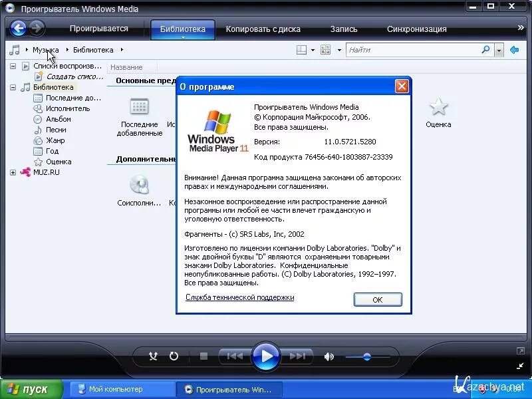This screenshot has width=532, height=399.
Task: Toggle repeat playback mode
Action: pyautogui.click(x=174, y=356)
